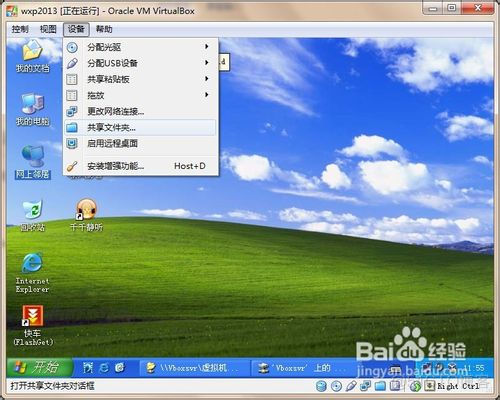Click the hard disk status bar icon
Image resolution: width=500 pixels, height=400 pixels.
(x=321, y=386)
